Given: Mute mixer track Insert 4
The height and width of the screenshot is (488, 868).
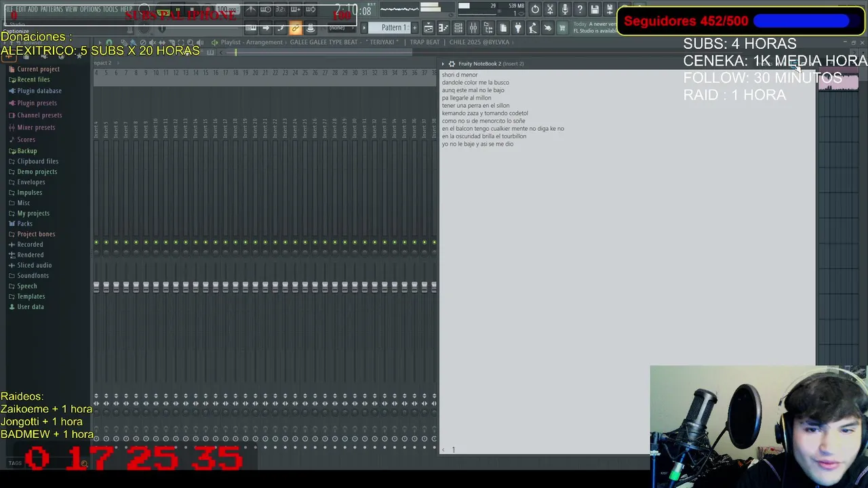Looking at the screenshot, I should (96, 242).
